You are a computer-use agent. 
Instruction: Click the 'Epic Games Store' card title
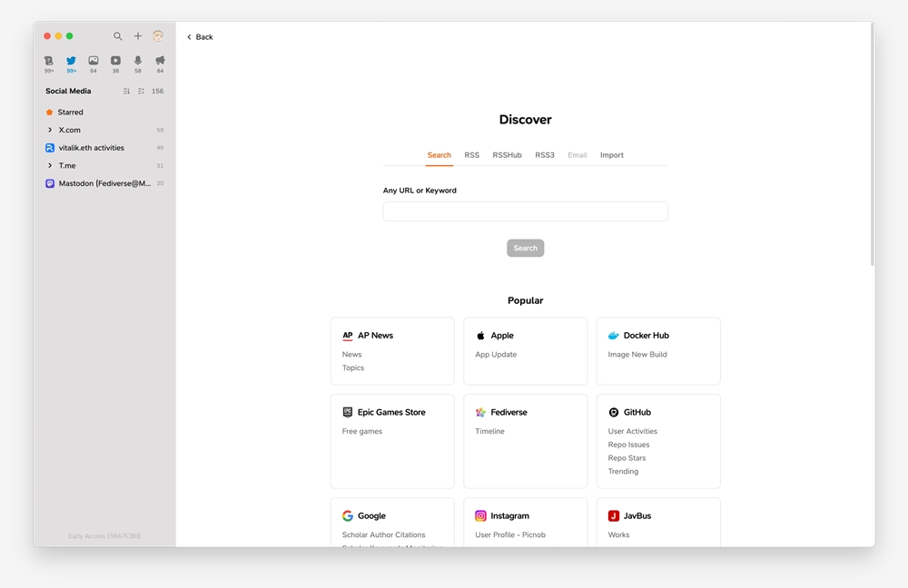pos(391,412)
